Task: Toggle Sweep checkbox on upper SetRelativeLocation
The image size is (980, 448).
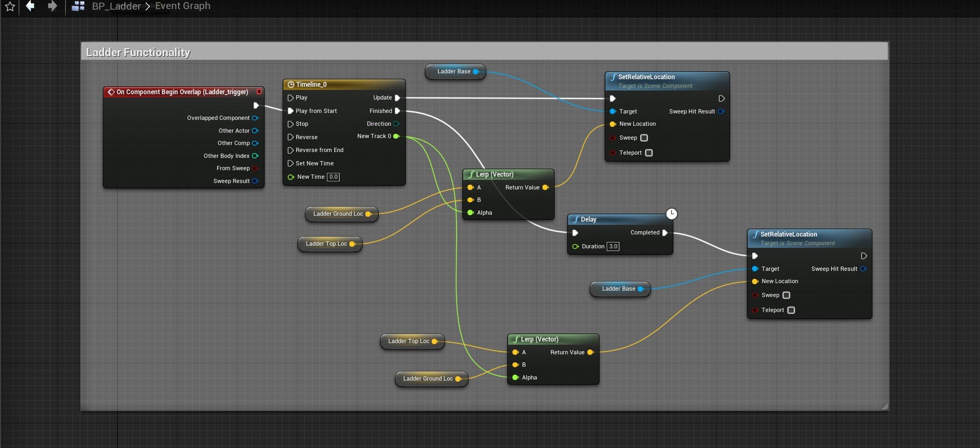Action: (644, 138)
